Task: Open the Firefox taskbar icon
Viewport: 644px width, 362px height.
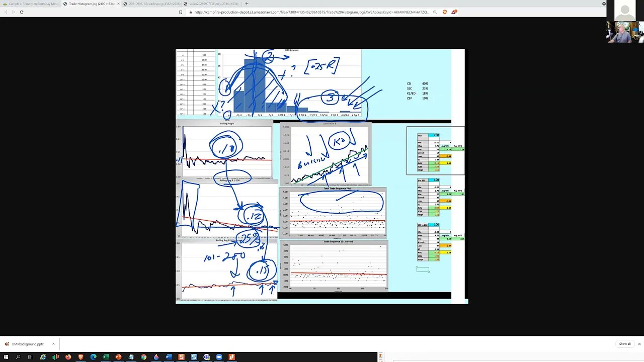Action: [x=68, y=357]
